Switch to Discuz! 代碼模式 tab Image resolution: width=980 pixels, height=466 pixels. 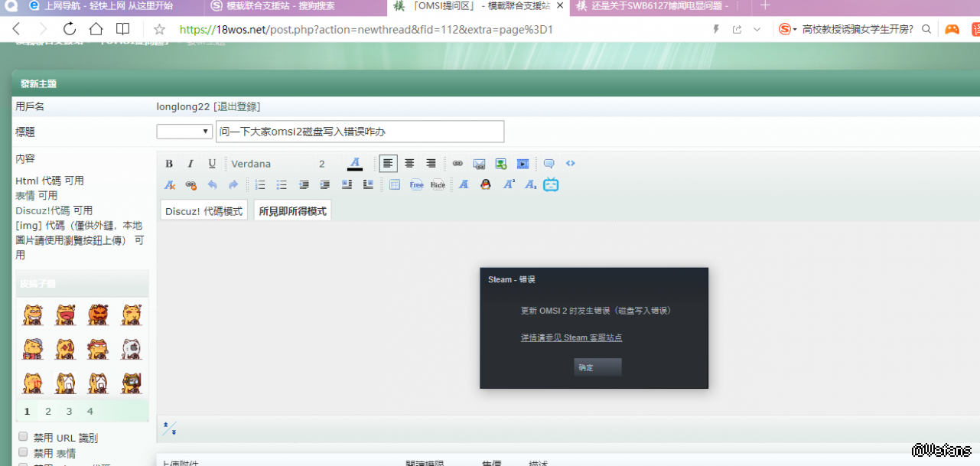[203, 211]
